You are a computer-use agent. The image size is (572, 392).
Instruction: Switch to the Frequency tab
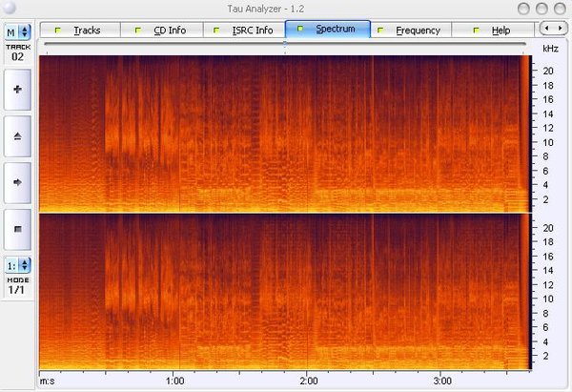411,30
